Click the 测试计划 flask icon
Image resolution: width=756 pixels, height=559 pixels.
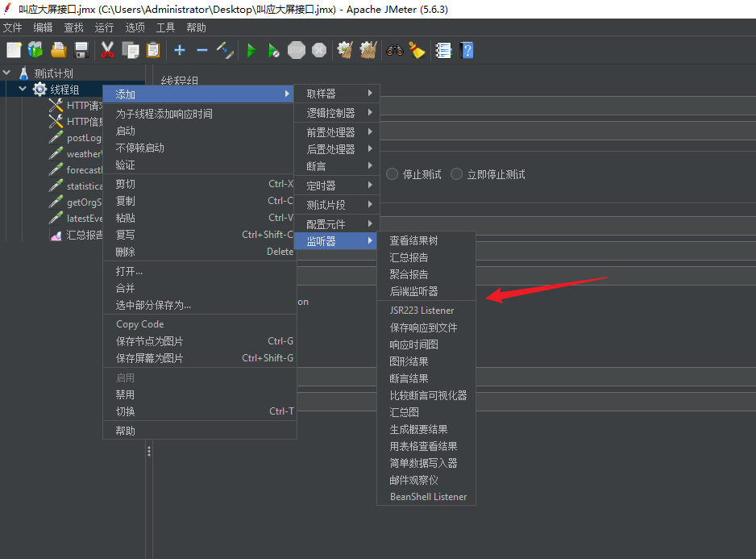(x=23, y=73)
